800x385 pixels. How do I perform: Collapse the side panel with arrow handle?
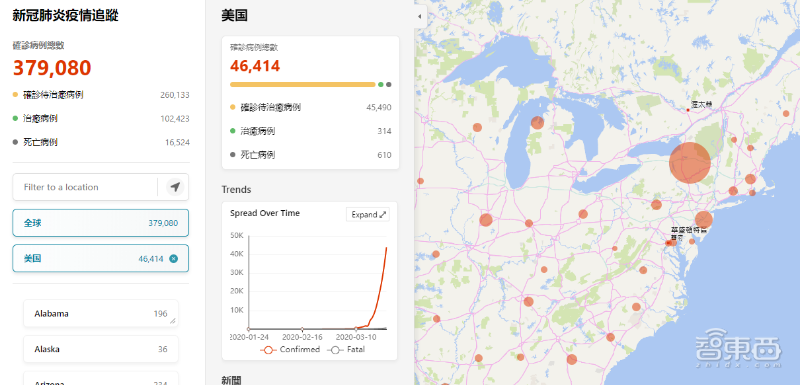[x=420, y=16]
